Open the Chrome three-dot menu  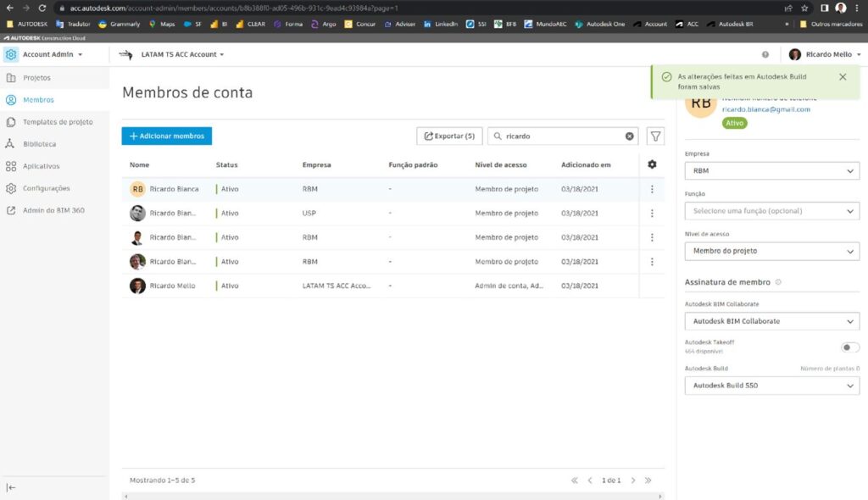pos(857,8)
